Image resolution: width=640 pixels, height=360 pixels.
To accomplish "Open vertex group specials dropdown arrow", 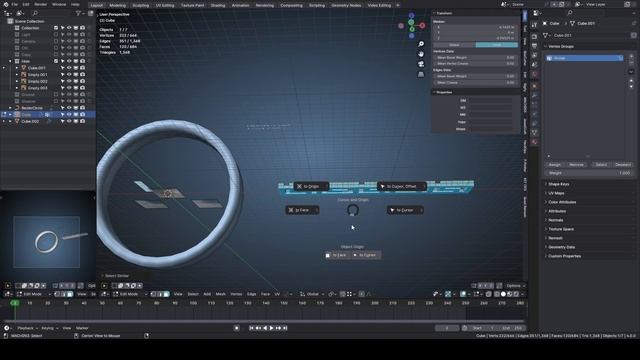I will coord(631,72).
